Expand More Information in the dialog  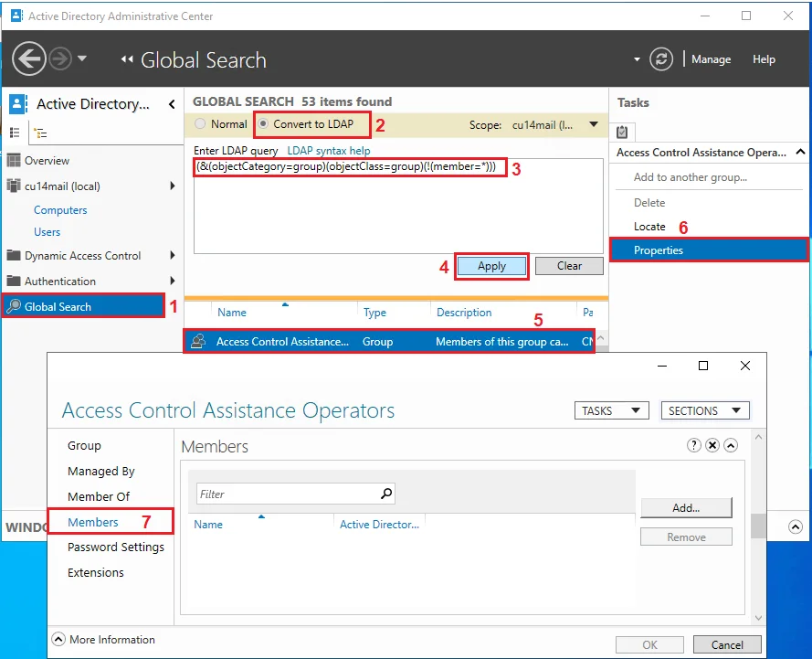click(58, 639)
